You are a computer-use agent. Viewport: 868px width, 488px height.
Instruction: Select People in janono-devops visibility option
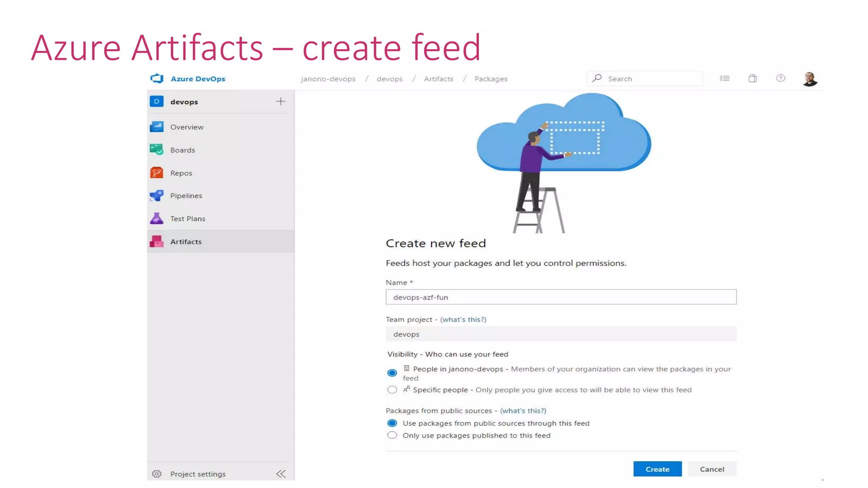pos(392,373)
